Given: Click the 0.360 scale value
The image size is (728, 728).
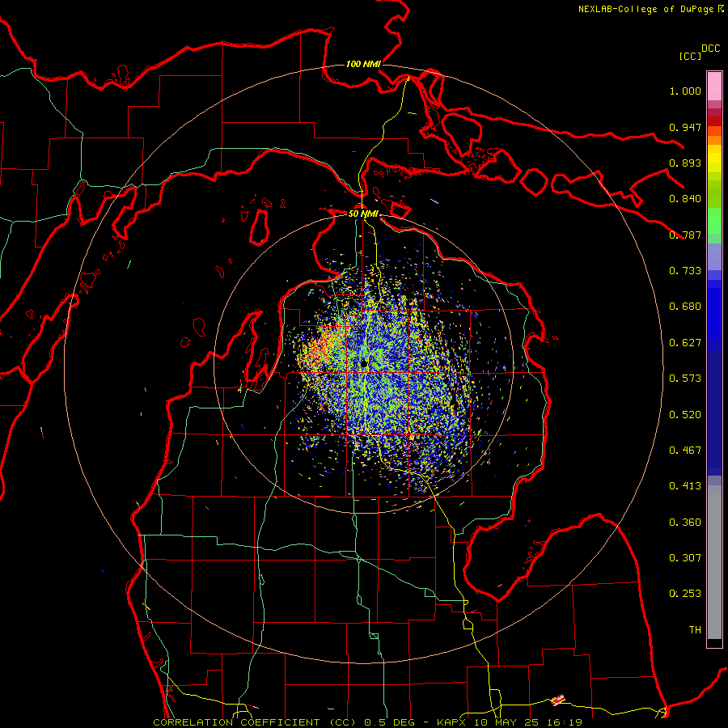Looking at the screenshot, I should point(685,523).
